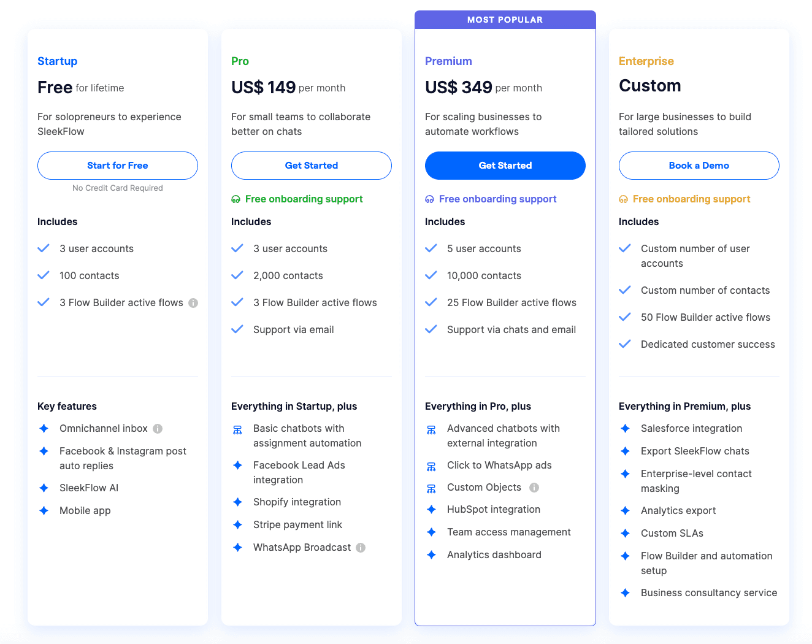This screenshot has width=812, height=644.
Task: Click checkmark beside Dedicated customer success
Action: tap(625, 344)
